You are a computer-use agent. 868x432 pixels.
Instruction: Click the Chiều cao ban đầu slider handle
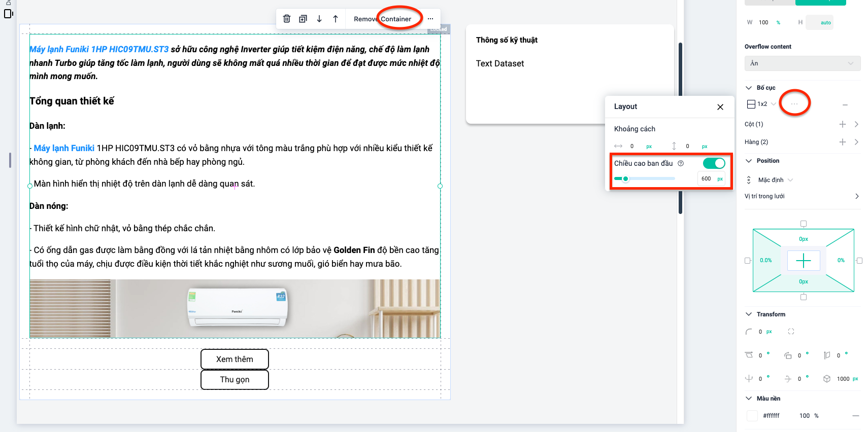pyautogui.click(x=626, y=178)
